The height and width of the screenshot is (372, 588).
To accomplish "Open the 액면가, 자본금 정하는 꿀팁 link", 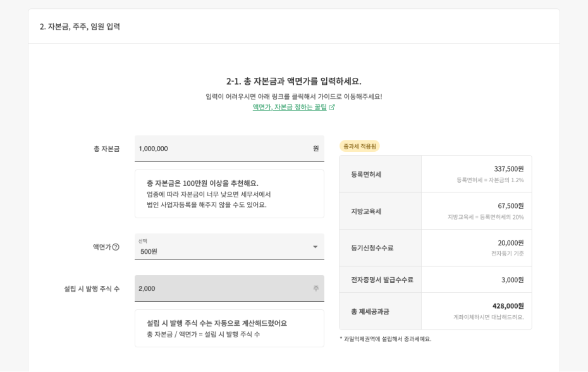I will (290, 108).
